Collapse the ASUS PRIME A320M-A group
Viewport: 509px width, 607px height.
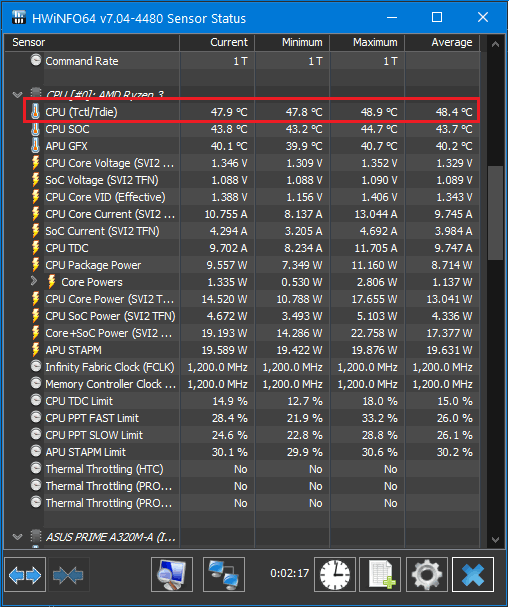point(17,537)
